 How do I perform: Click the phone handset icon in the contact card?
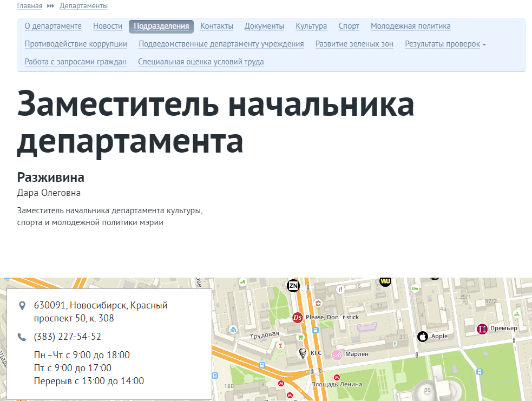click(x=22, y=337)
